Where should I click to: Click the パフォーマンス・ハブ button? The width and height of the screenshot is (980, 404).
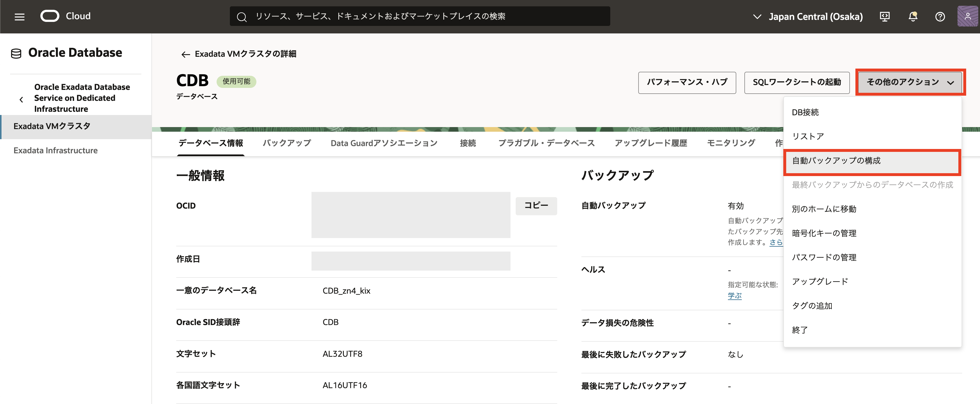tap(687, 82)
